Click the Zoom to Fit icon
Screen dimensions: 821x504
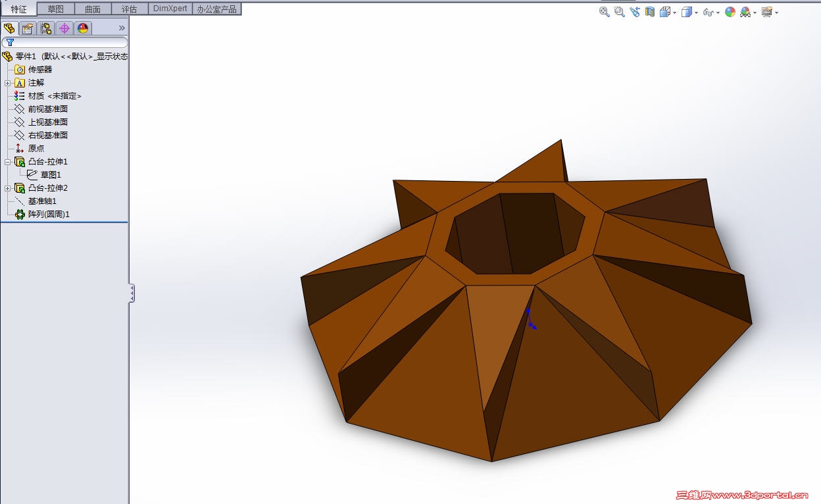coord(604,12)
